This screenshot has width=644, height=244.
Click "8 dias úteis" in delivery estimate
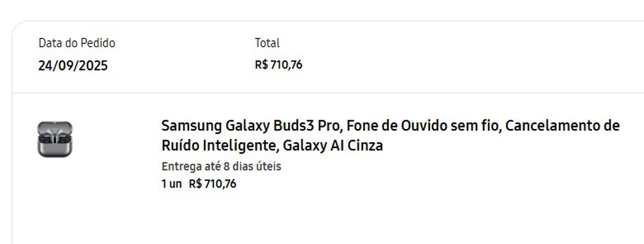click(252, 166)
